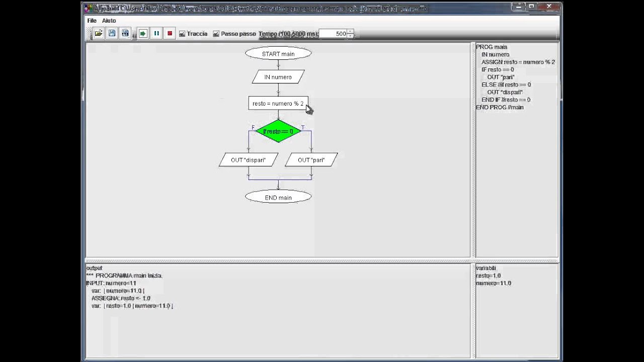The width and height of the screenshot is (644, 362).
Task: Click output line PROGRAMMA main inizia
Action: pos(124,276)
